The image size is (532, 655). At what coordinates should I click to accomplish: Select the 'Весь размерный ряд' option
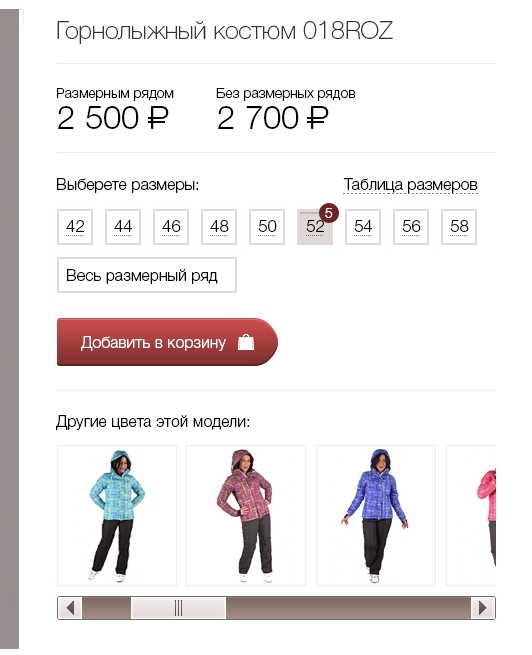(147, 275)
